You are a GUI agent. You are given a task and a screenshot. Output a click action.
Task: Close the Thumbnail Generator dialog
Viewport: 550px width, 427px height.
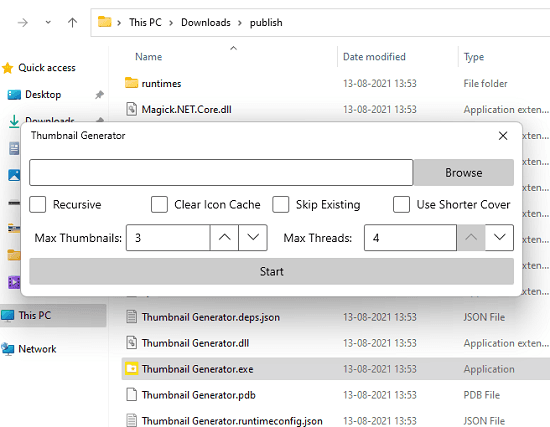coord(503,136)
